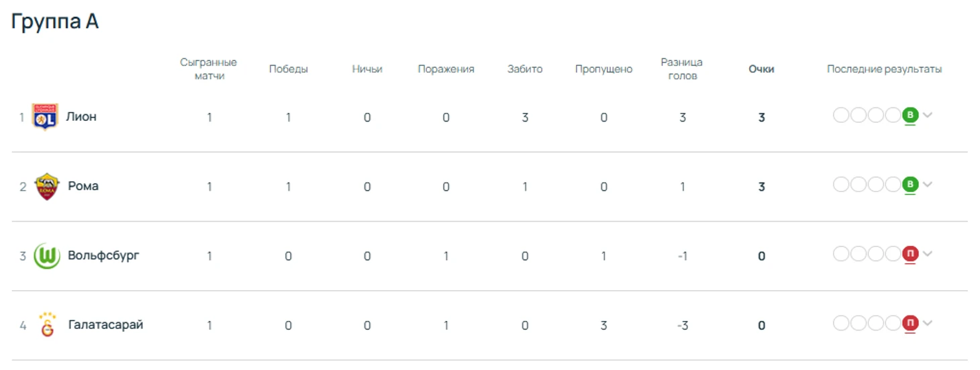Open the Лион team link
The image size is (980, 370).
click(x=81, y=117)
